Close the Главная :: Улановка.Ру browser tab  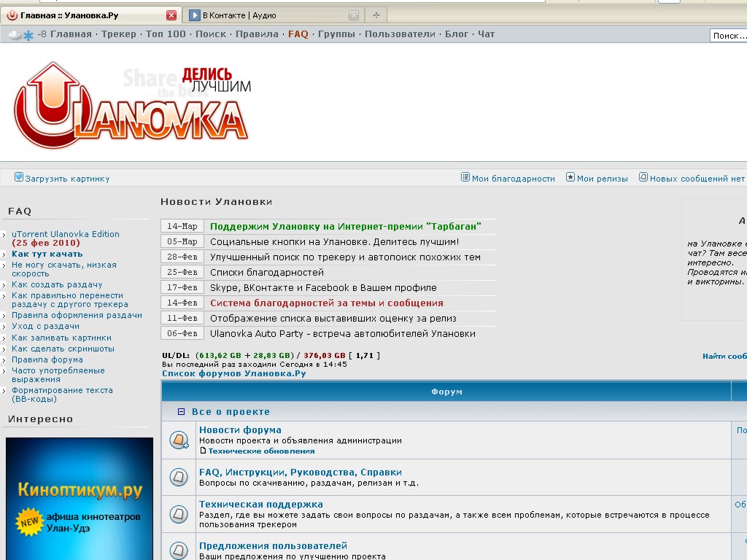[x=171, y=15]
